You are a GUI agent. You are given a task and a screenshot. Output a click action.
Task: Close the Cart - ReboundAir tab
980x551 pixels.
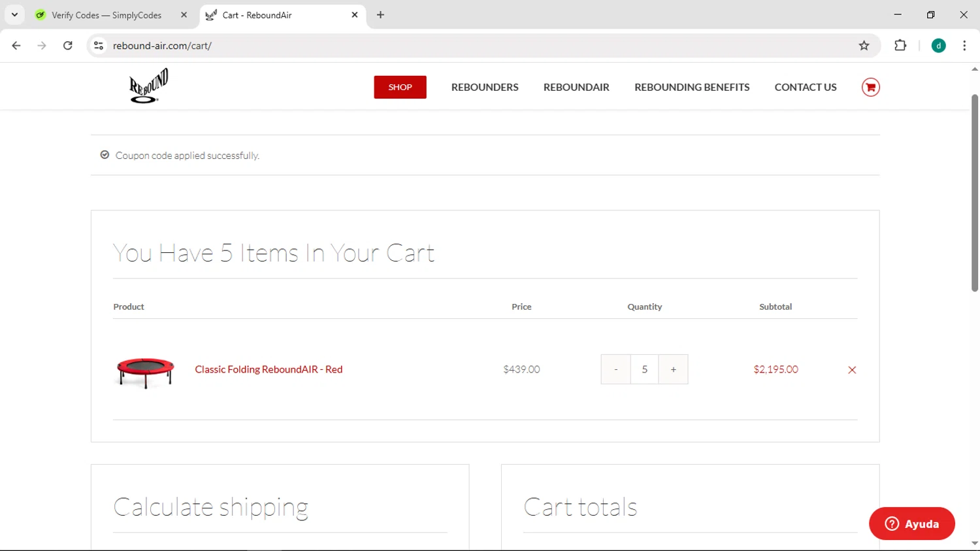(355, 14)
